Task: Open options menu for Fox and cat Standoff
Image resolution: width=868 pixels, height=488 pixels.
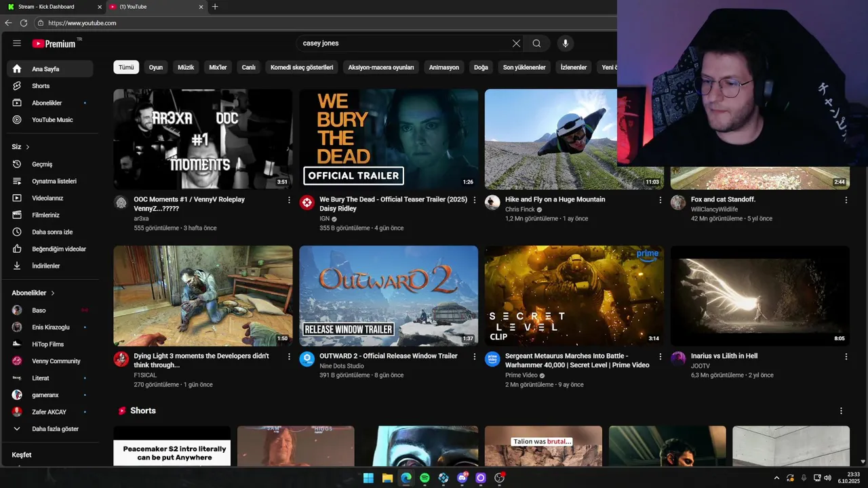Action: [x=846, y=200]
